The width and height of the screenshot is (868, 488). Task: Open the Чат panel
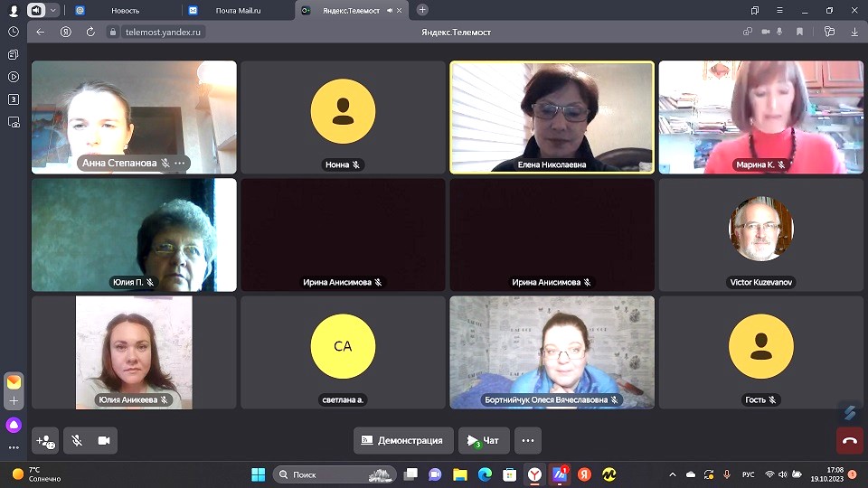(484, 441)
